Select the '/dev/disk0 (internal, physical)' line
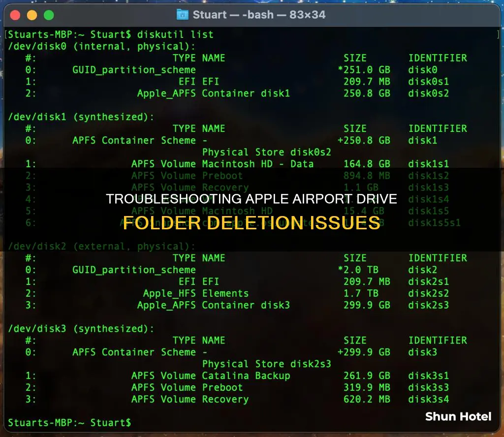Image resolution: width=504 pixels, height=437 pixels. tap(101, 47)
